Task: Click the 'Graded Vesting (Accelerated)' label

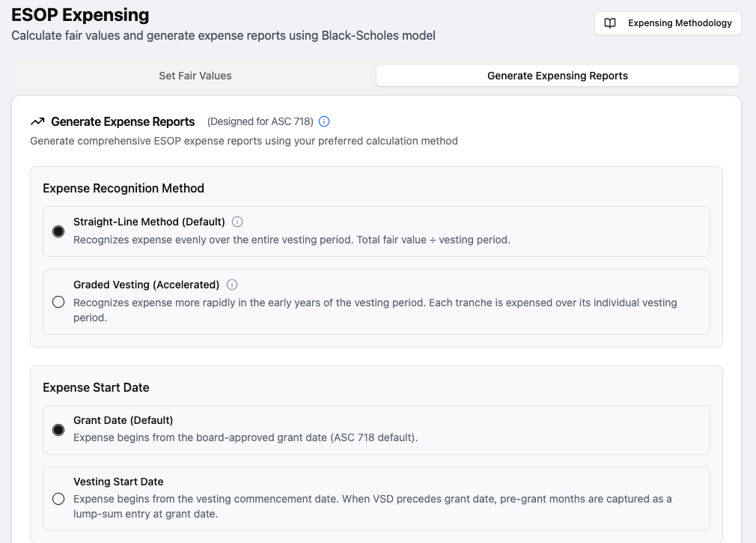Action: (x=146, y=285)
